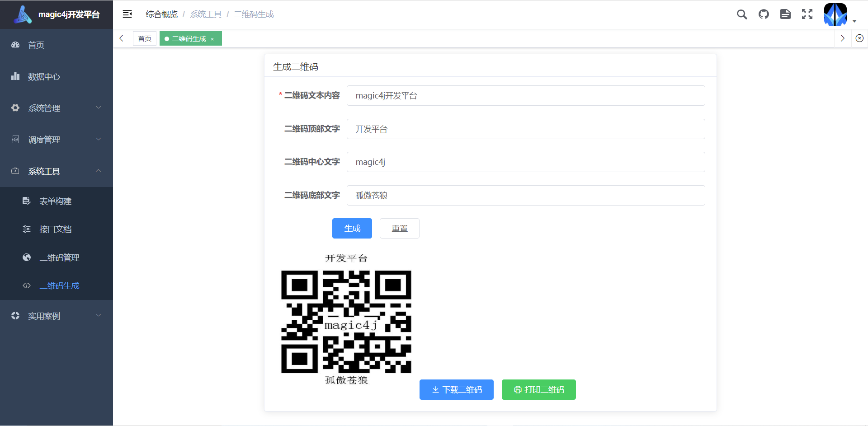This screenshot has height=426, width=868.
Task: Focus the 二维码文本内容 input field
Action: (x=526, y=96)
